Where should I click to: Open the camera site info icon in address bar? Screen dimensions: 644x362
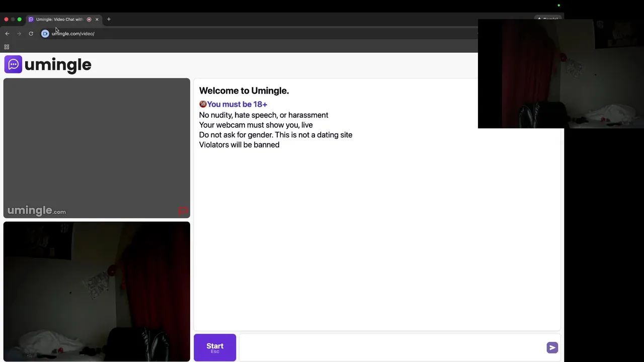click(45, 34)
